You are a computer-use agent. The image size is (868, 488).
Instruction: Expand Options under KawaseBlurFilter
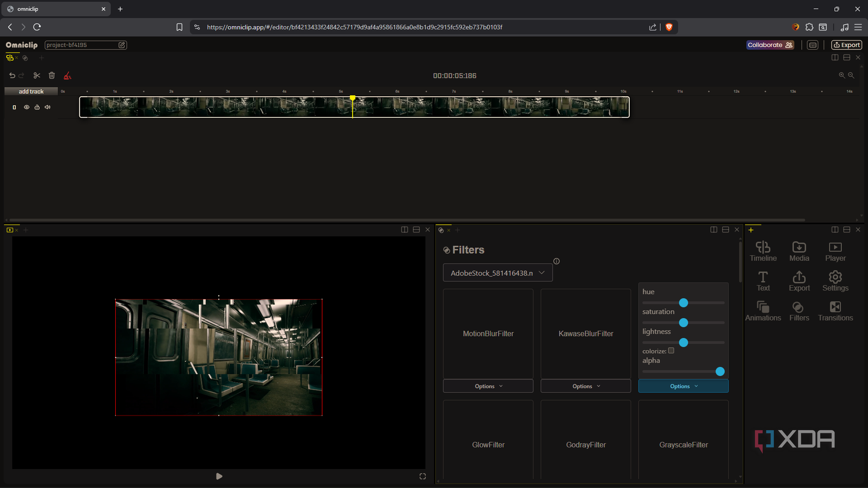click(x=585, y=385)
